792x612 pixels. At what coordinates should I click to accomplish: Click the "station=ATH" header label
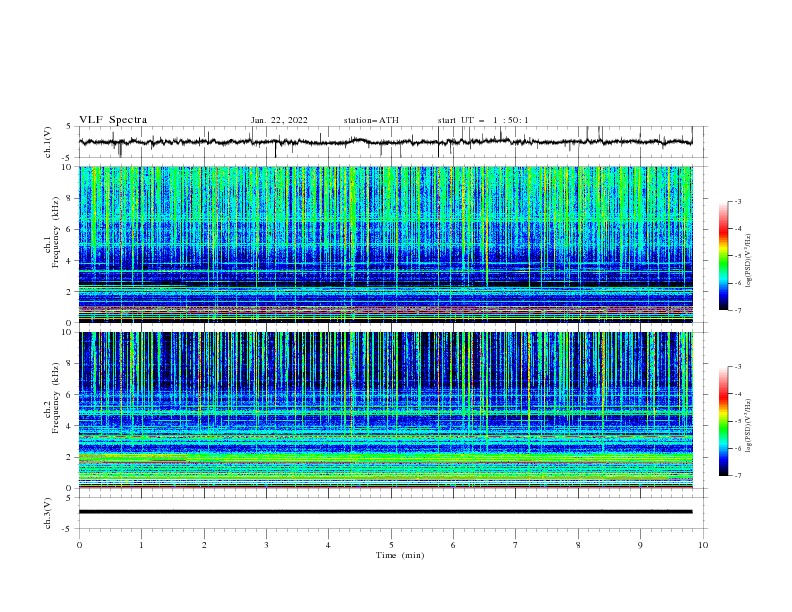(371, 120)
